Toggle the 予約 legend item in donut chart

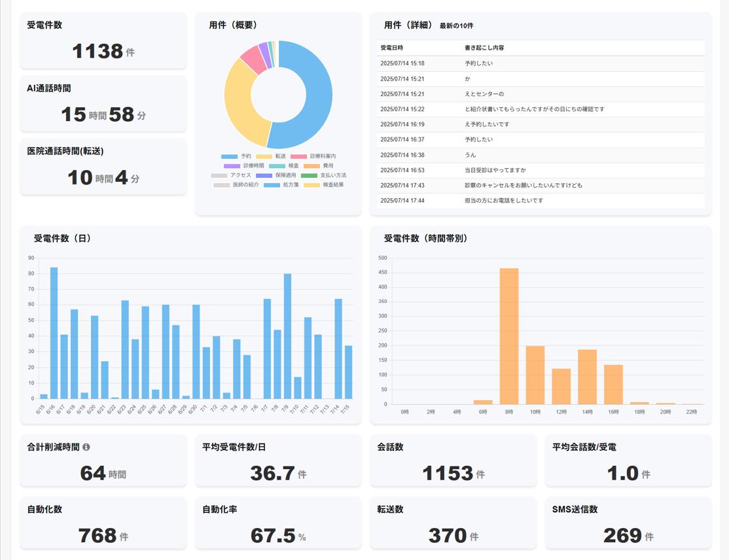click(237, 156)
